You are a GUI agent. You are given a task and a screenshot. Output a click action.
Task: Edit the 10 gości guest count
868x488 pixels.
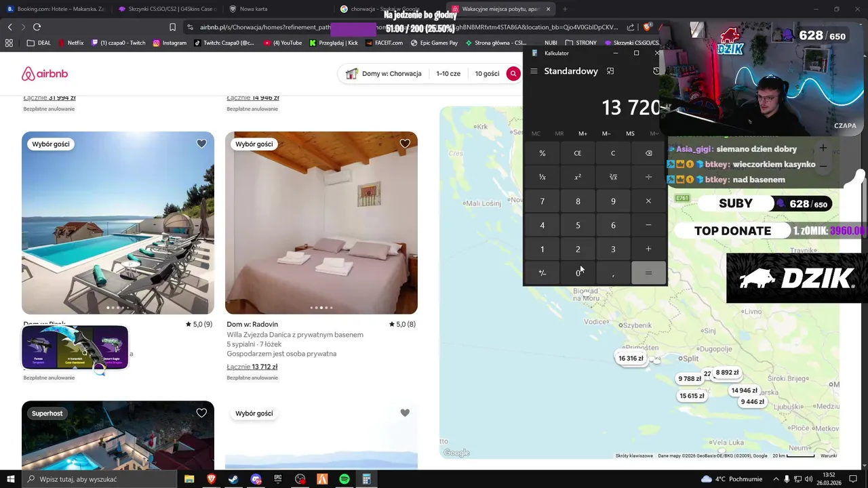pos(487,74)
